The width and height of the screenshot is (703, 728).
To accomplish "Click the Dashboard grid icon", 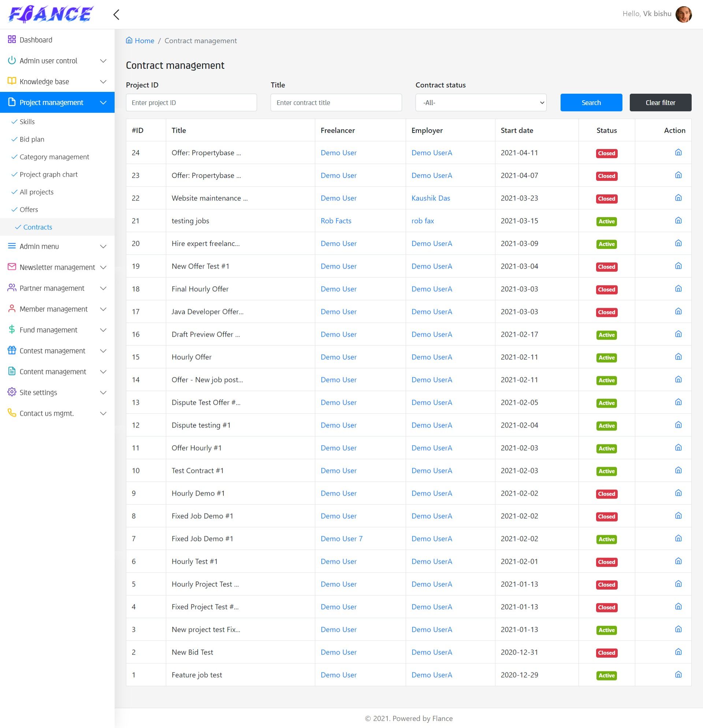I will pyautogui.click(x=12, y=40).
